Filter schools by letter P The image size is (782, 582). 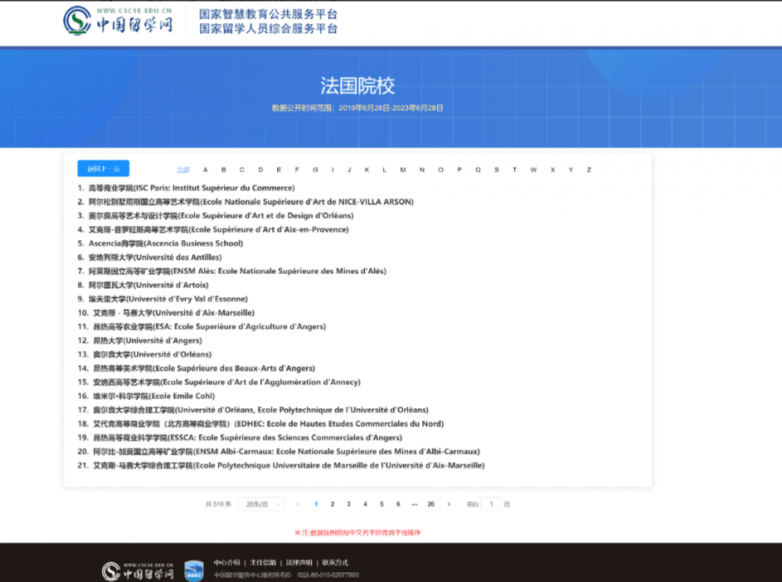459,170
